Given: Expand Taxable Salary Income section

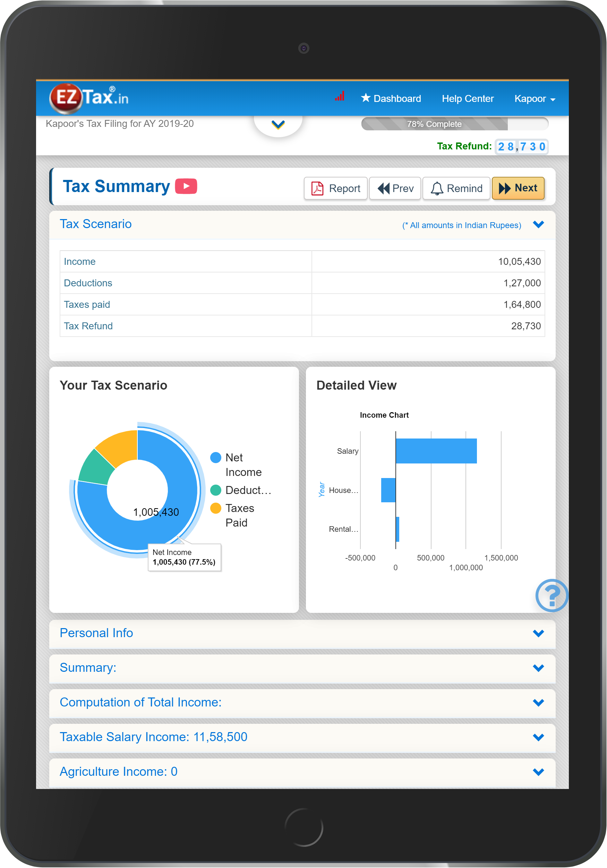Looking at the screenshot, I should pyautogui.click(x=302, y=737).
